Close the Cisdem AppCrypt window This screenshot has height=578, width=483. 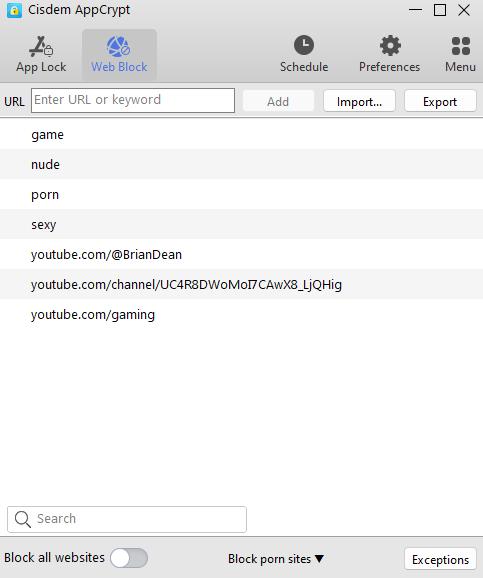pyautogui.click(x=464, y=10)
